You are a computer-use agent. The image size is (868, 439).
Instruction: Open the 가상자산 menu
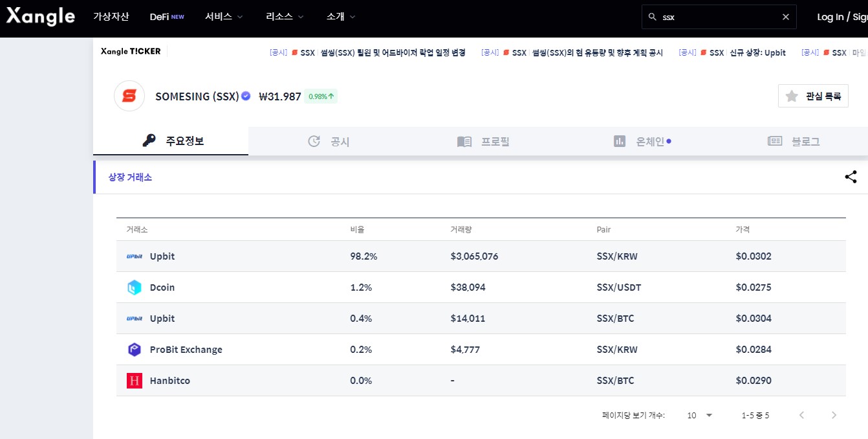click(111, 17)
